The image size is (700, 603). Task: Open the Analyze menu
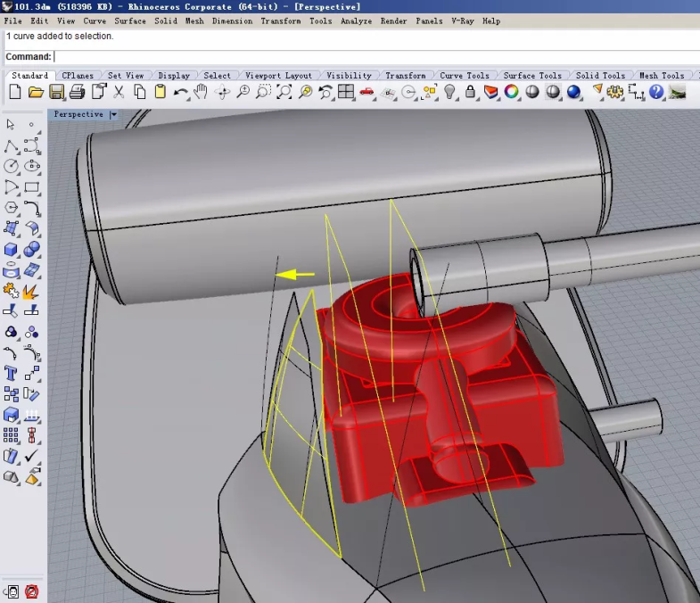pyautogui.click(x=356, y=21)
